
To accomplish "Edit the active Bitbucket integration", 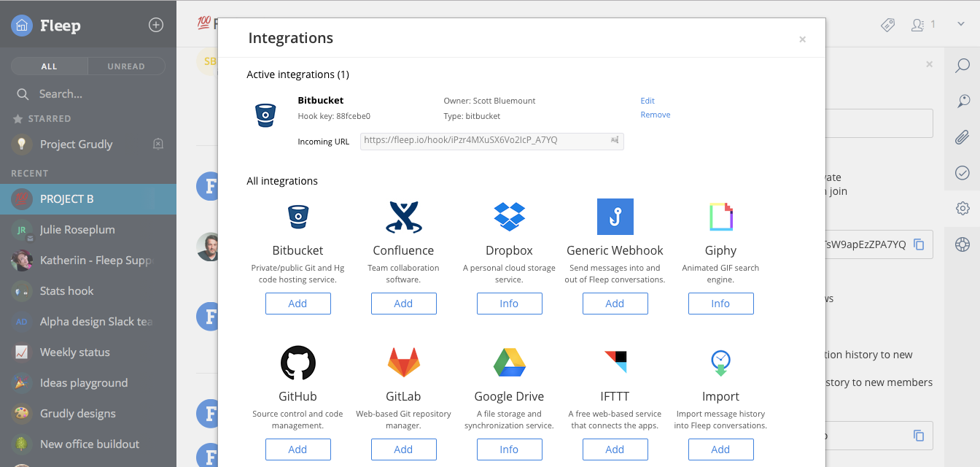I will 647,101.
